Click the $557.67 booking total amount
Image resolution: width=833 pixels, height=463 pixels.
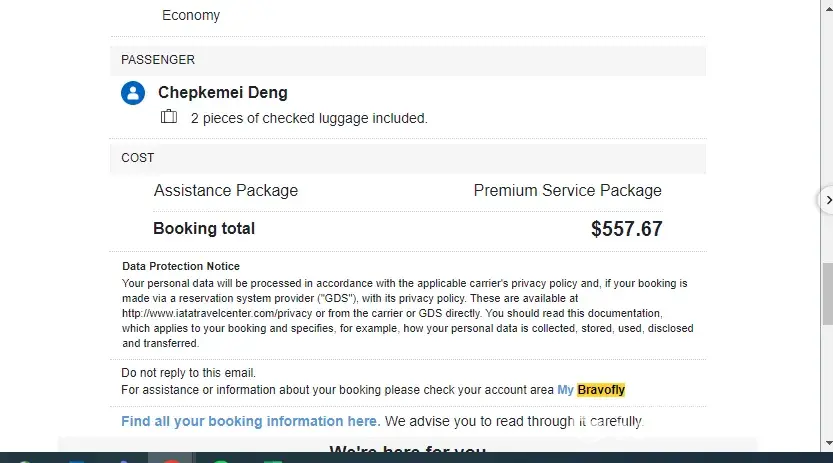626,229
